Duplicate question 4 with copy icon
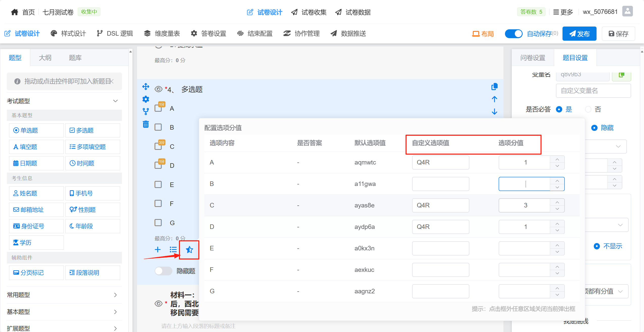Image resolution: width=644 pixels, height=332 pixels. click(494, 87)
